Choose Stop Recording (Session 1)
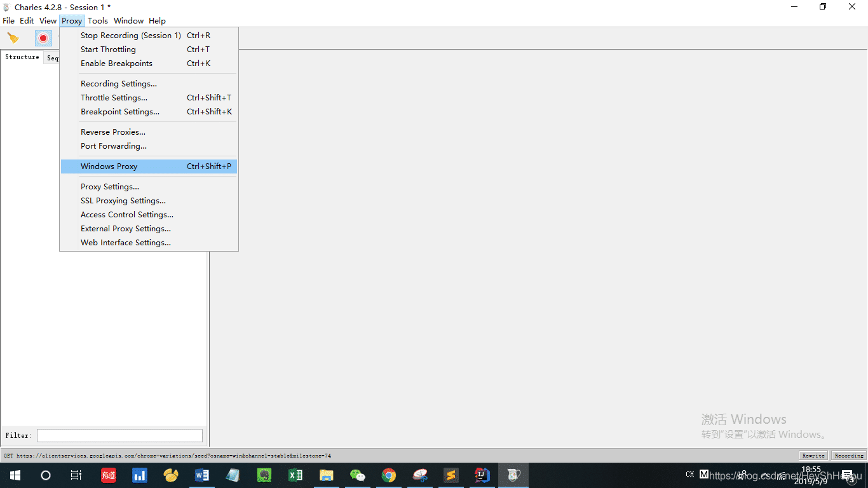 (x=149, y=36)
